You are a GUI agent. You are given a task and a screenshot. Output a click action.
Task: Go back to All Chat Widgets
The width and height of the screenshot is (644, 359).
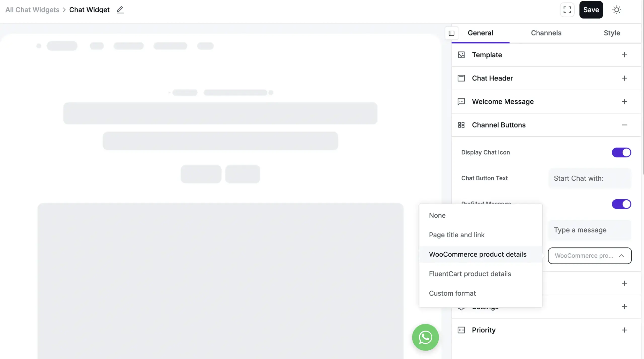click(x=32, y=10)
